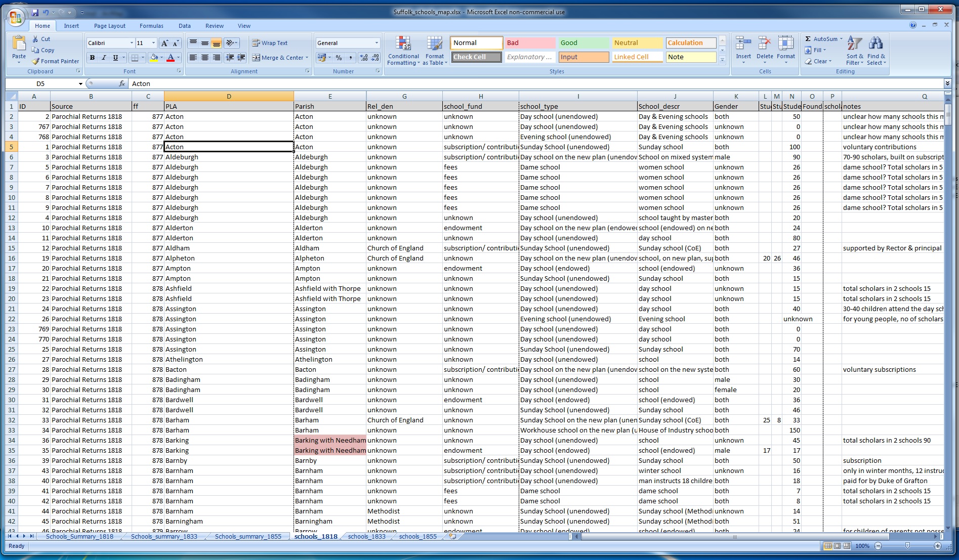
Task: Toggle Wrap Text for the cell
Action: [270, 43]
